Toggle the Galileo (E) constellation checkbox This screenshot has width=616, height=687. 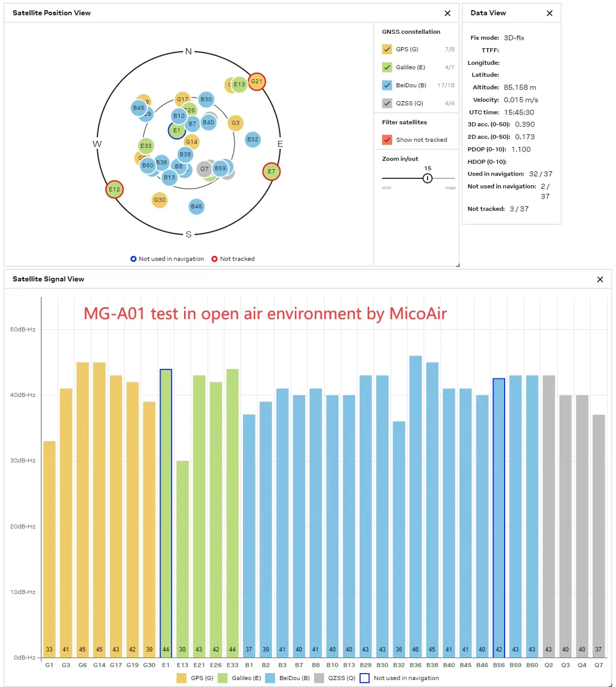[387, 67]
